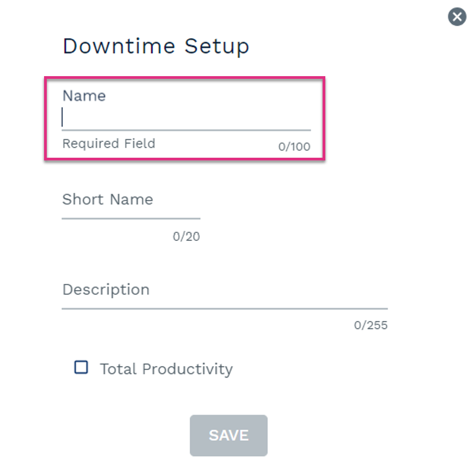Click the Downtime Setup heading
476x471 pixels.
click(x=156, y=46)
